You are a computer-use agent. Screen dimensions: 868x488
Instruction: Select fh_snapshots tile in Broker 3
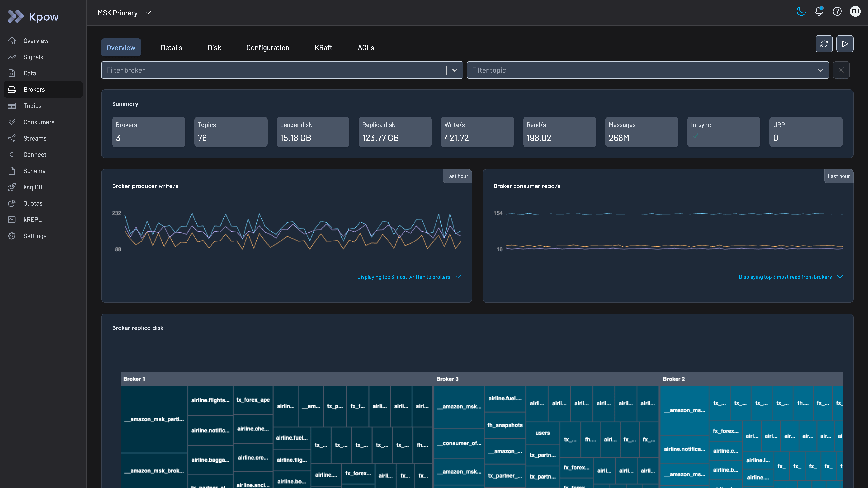[x=505, y=425]
